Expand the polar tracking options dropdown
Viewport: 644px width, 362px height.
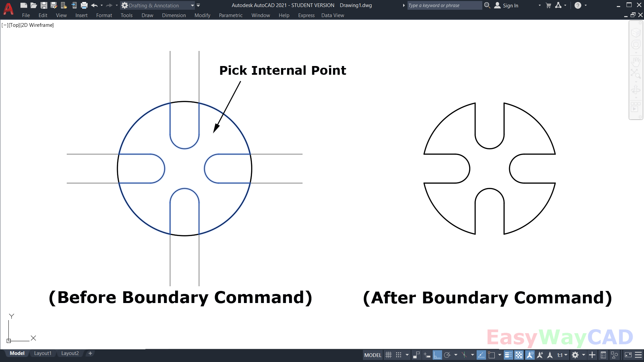456,355
